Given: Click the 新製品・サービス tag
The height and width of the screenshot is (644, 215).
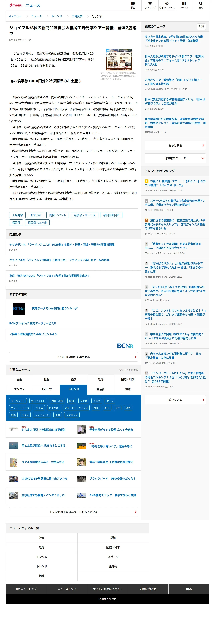Looking at the screenshot, I should click(85, 215).
